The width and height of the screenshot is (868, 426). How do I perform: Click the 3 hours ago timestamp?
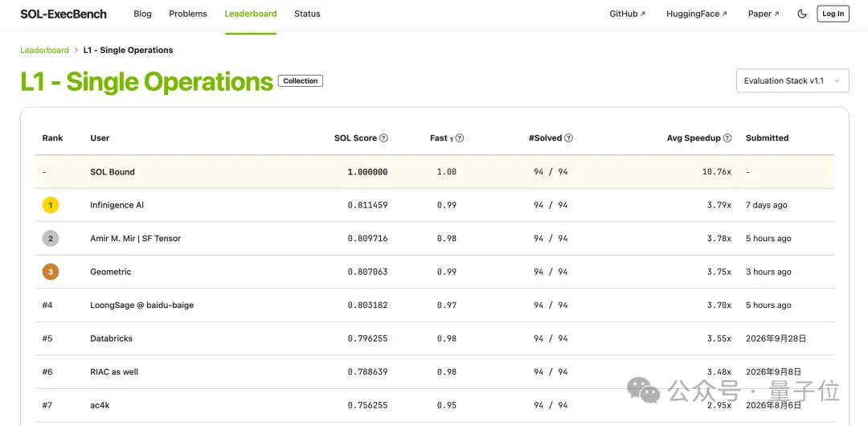click(768, 272)
